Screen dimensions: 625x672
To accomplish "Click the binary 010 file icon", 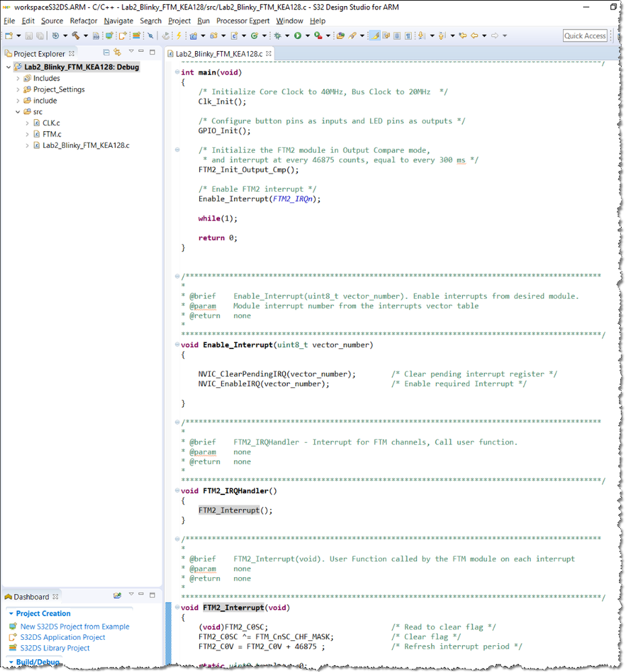I will pos(96,36).
